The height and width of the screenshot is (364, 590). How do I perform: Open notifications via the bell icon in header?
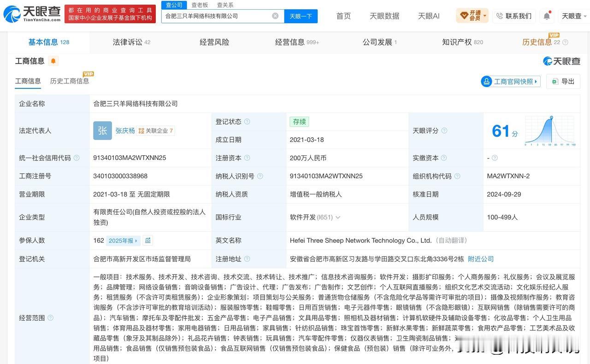coord(547,16)
